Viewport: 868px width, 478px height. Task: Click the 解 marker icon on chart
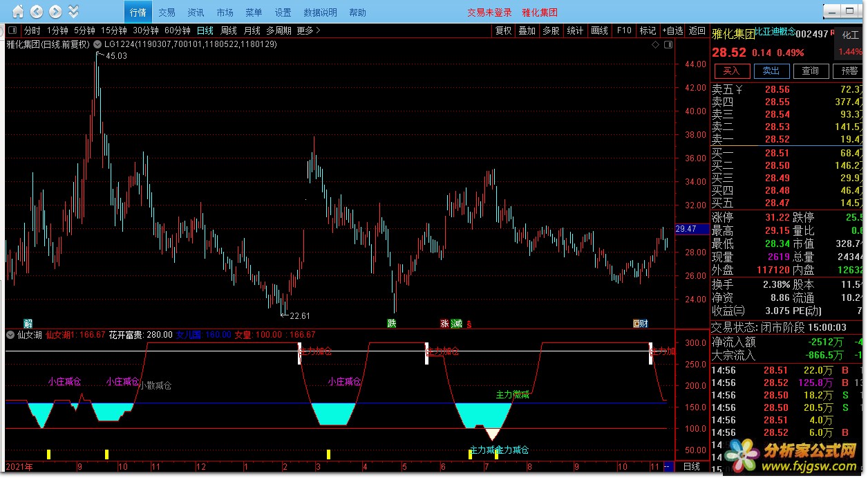pyautogui.click(x=28, y=323)
